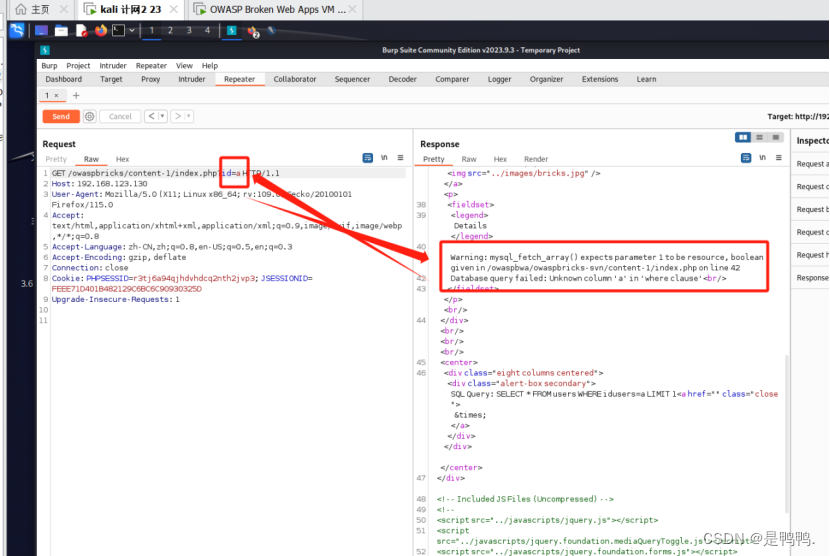Open the View menu
The height and width of the screenshot is (556, 830).
point(184,66)
